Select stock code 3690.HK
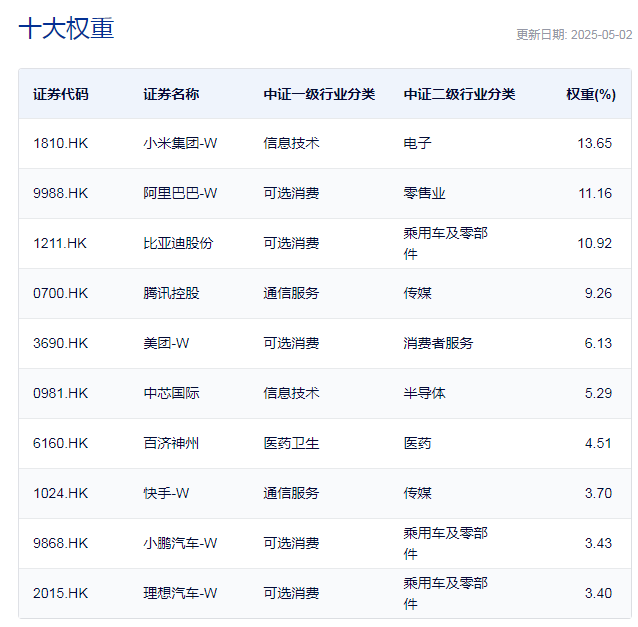The height and width of the screenshot is (627, 638). tap(61, 343)
